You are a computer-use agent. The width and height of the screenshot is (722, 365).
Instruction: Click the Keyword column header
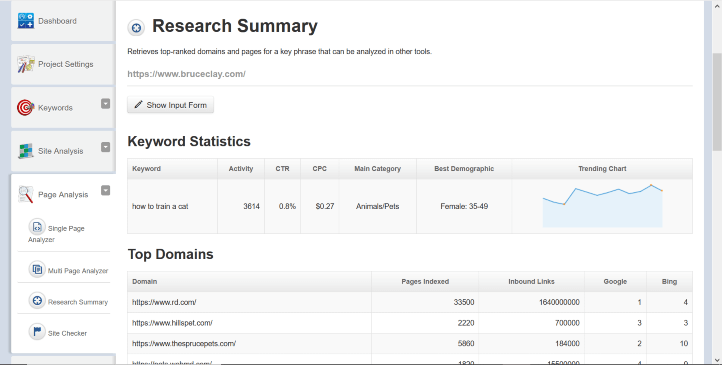[172, 169]
